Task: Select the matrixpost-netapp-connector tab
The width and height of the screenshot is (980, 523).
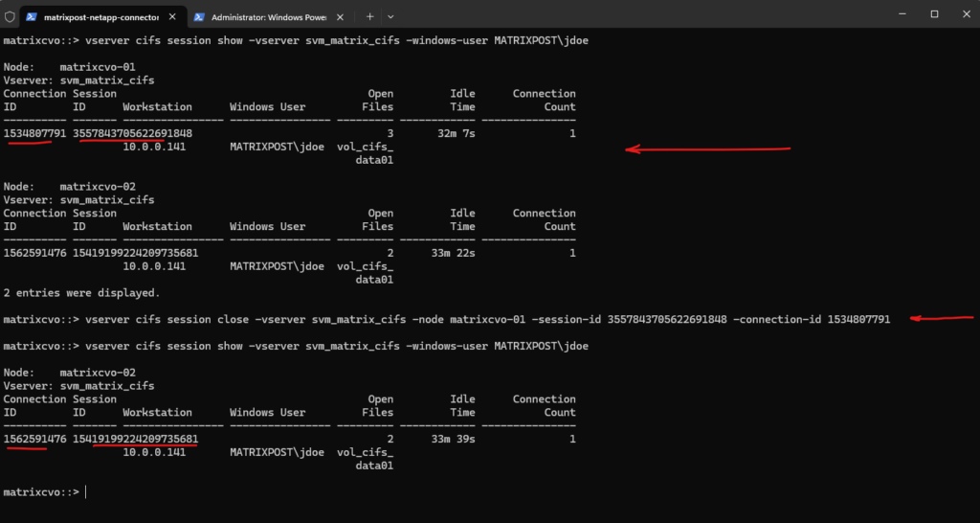Action: click(x=99, y=16)
